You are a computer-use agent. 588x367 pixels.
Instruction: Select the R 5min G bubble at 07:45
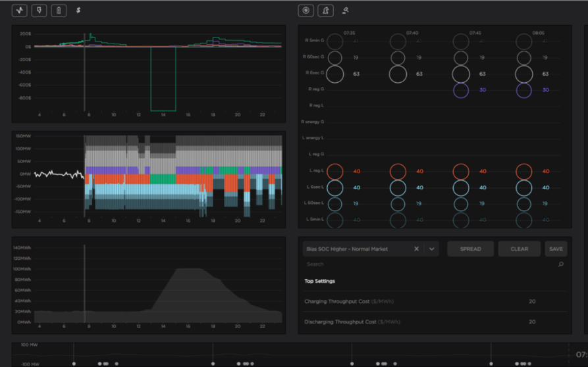461,41
